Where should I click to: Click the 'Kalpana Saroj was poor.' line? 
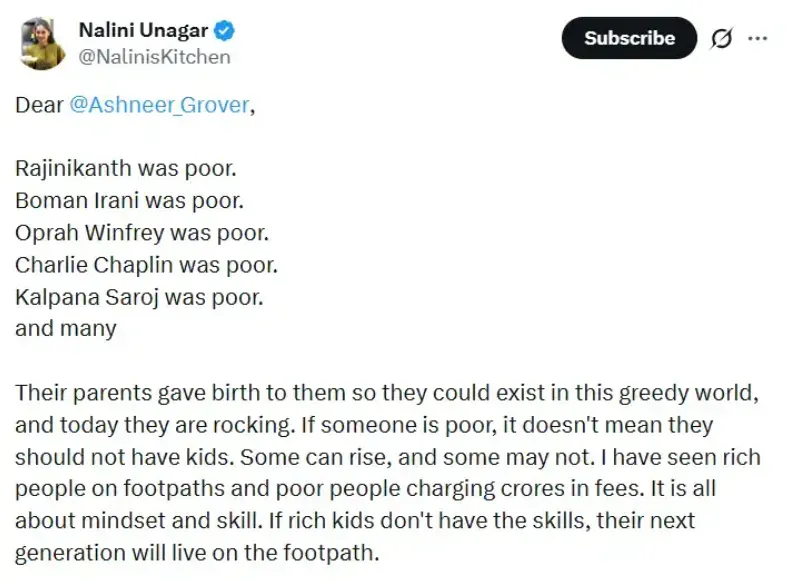coord(139,297)
